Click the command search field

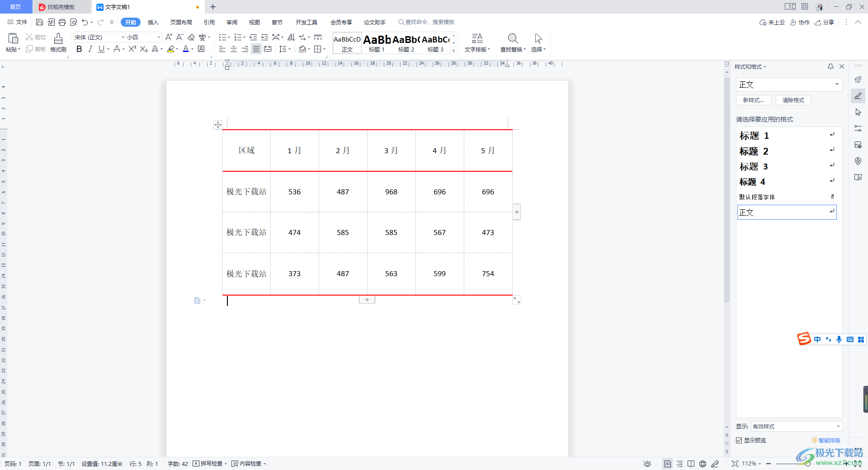click(x=426, y=22)
